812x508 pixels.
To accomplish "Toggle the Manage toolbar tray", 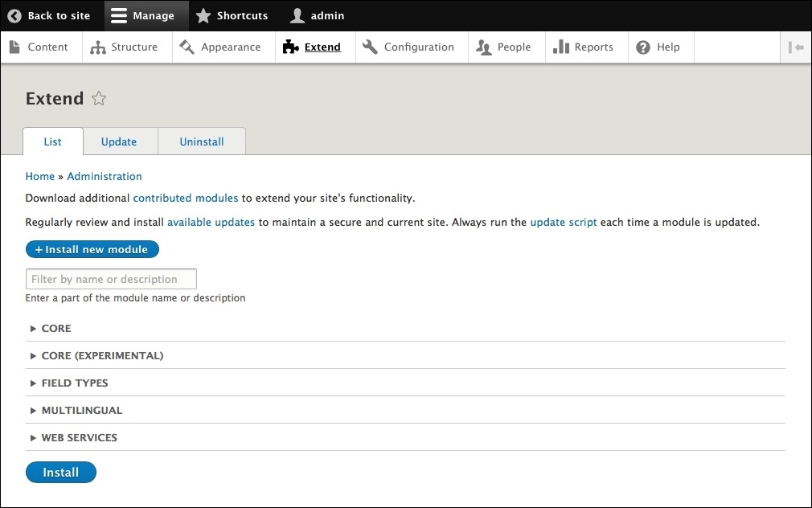I will pyautogui.click(x=146, y=15).
